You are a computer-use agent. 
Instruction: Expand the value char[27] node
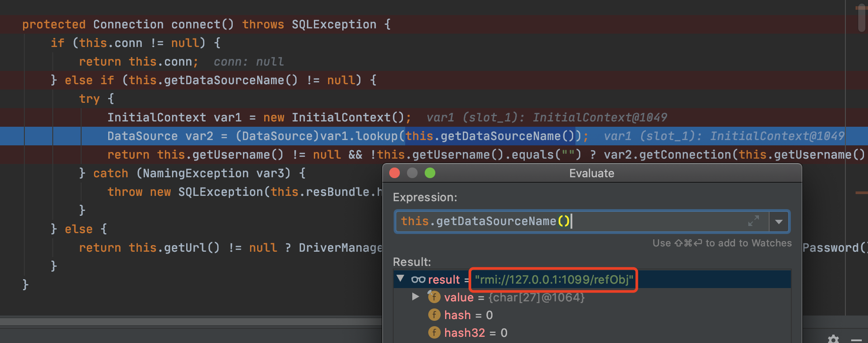click(415, 297)
